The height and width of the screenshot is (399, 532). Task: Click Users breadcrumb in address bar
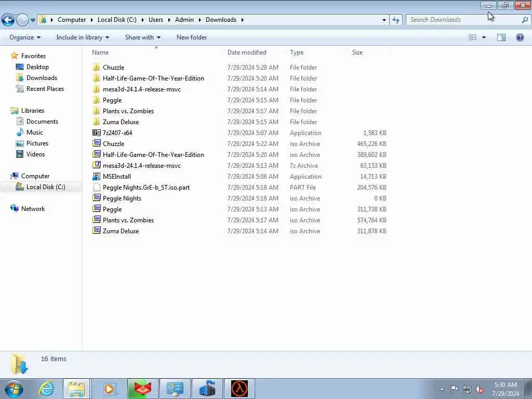point(156,20)
